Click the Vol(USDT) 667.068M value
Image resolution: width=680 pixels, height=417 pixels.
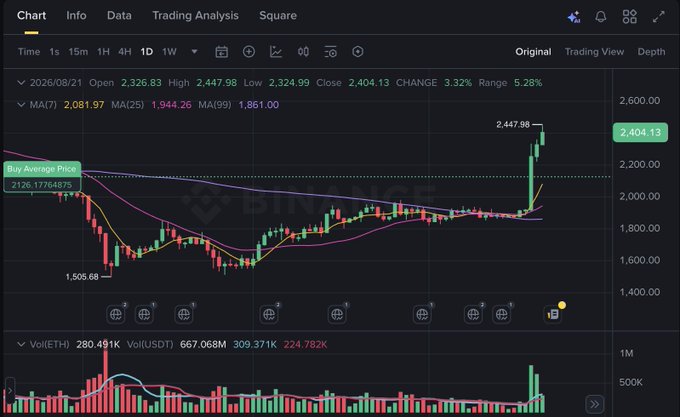point(203,344)
